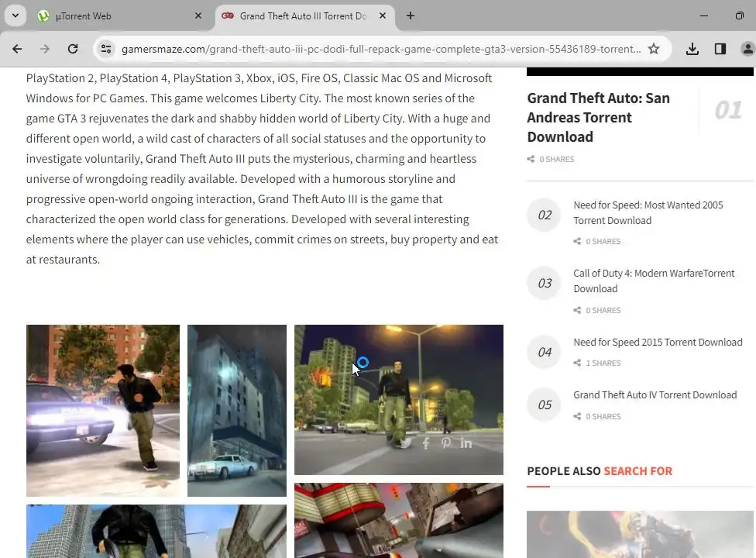Viewport: 756px width, 558px height.
Task: Click share icon under Call of Duty 4
Action: [577, 310]
